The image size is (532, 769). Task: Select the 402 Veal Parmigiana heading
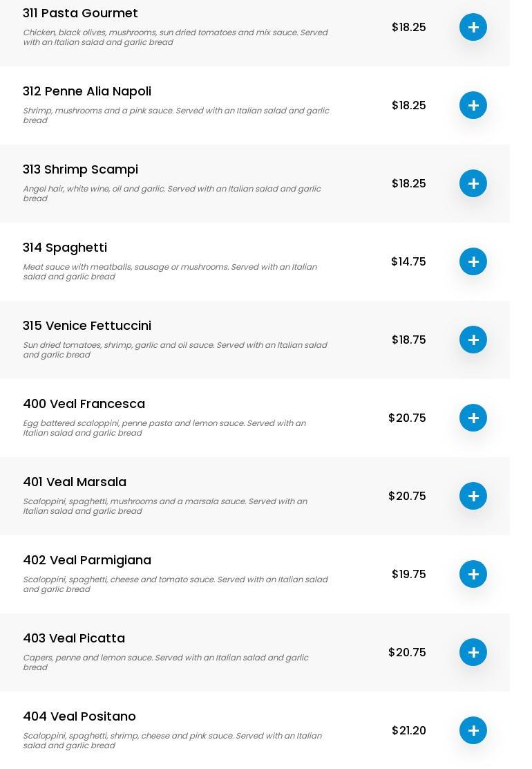[x=87, y=560]
